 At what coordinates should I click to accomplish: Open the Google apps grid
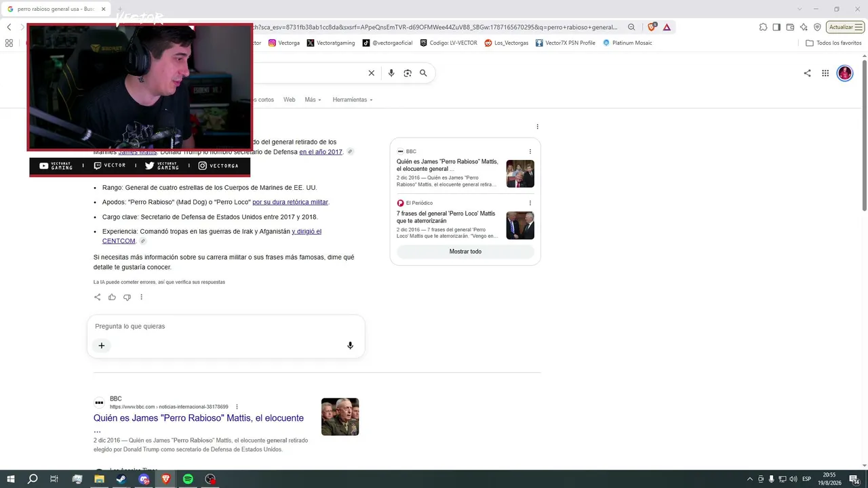pos(825,73)
